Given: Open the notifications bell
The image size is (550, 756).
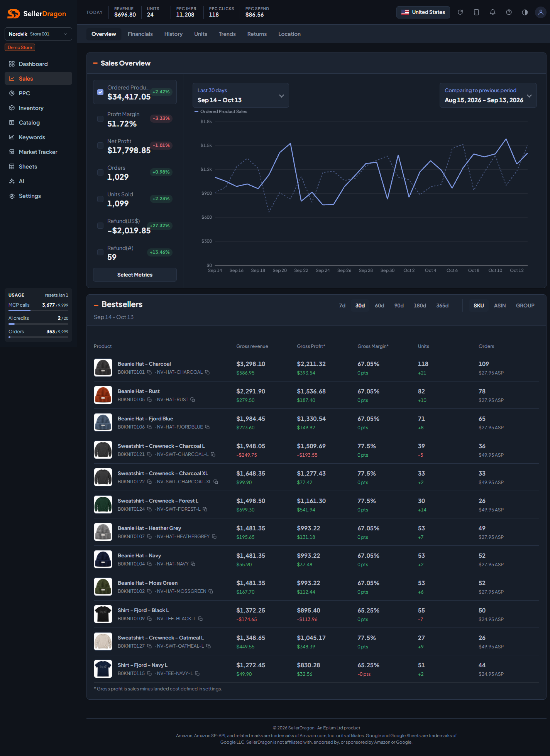Looking at the screenshot, I should (x=492, y=12).
